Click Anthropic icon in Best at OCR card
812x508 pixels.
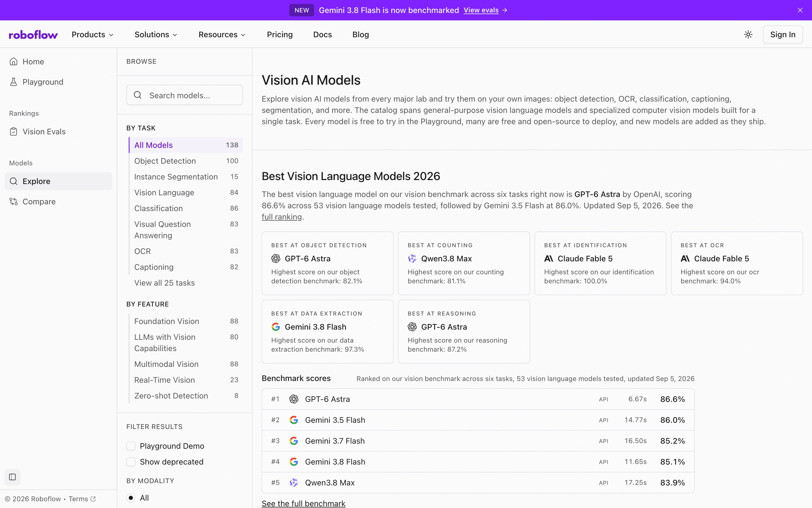pyautogui.click(x=685, y=259)
